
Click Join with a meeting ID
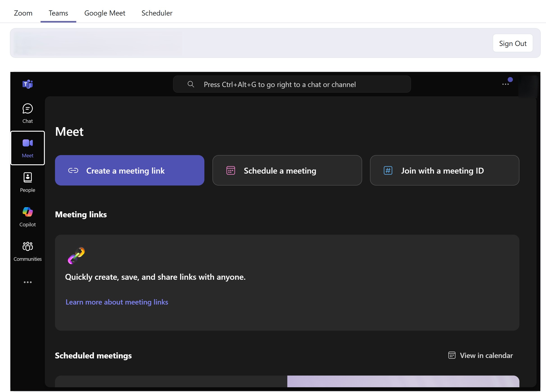(x=444, y=170)
